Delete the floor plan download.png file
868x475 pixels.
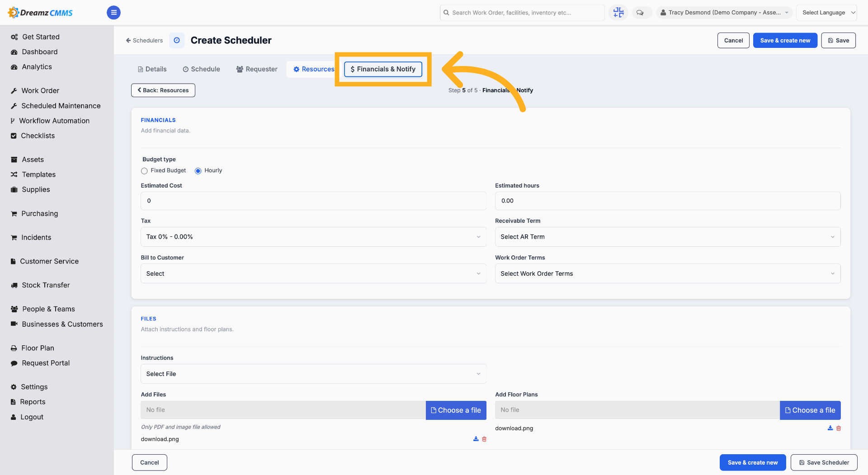coord(839,428)
